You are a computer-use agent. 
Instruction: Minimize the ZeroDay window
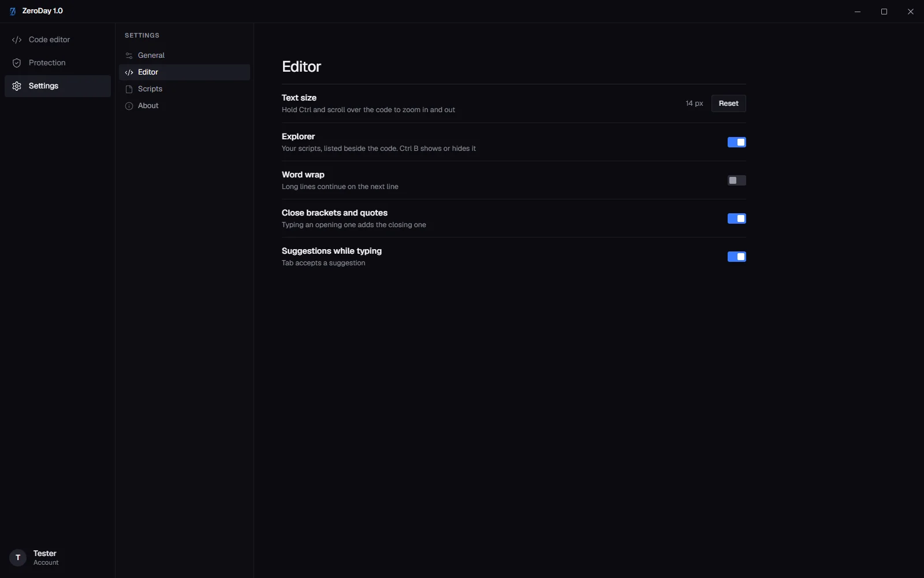pyautogui.click(x=858, y=12)
